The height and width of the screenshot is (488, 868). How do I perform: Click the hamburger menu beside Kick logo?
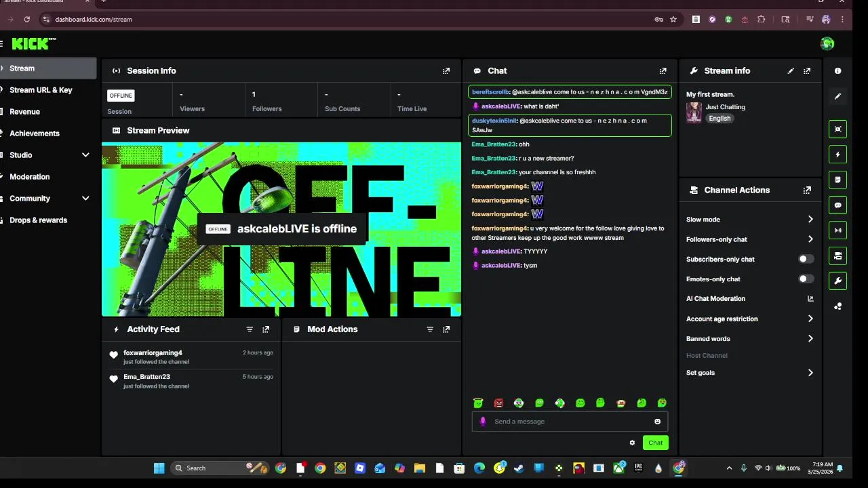[1, 44]
